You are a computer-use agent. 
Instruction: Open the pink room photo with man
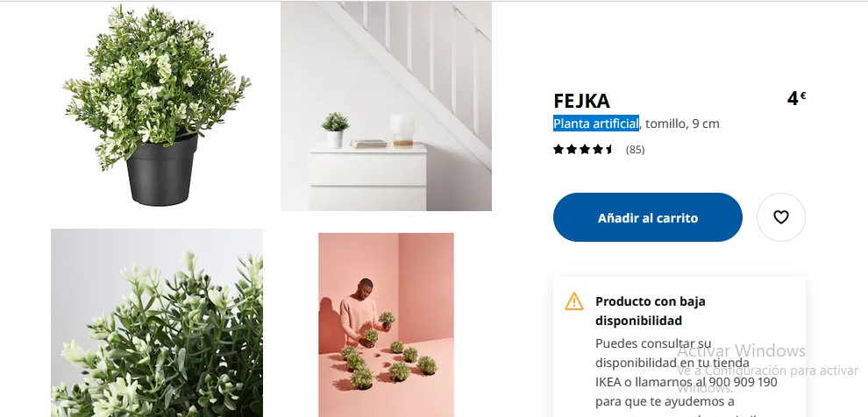click(386, 325)
